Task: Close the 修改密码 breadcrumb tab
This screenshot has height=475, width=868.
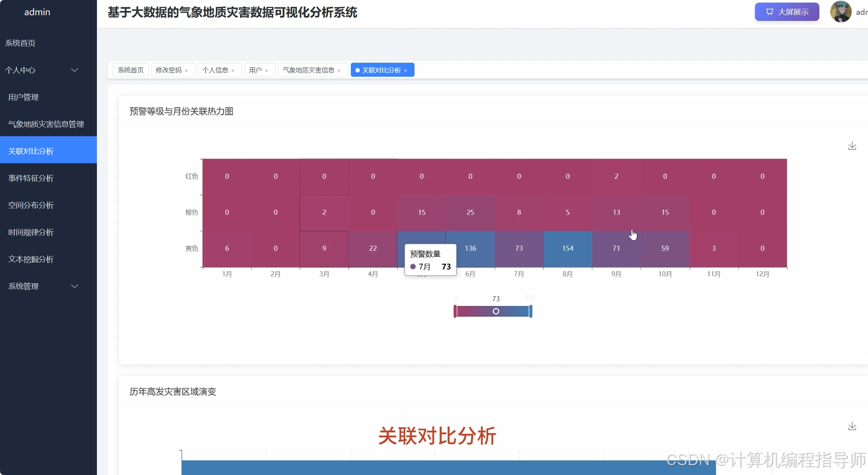Action: click(188, 70)
